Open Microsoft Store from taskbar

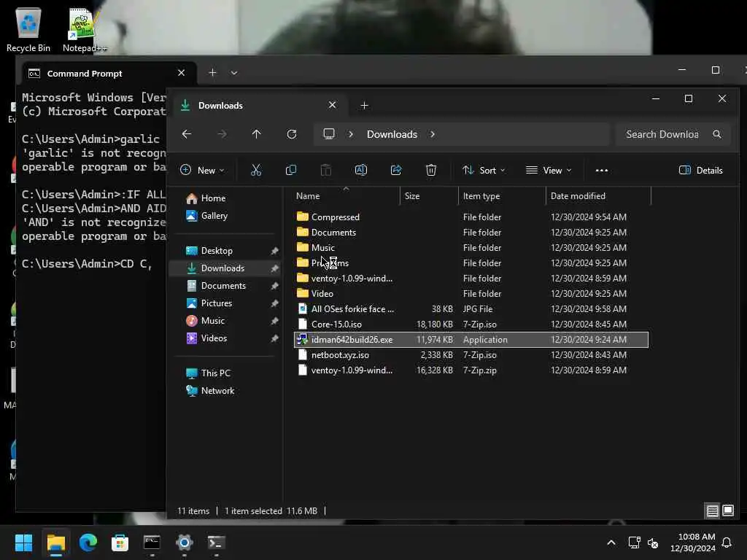120,542
